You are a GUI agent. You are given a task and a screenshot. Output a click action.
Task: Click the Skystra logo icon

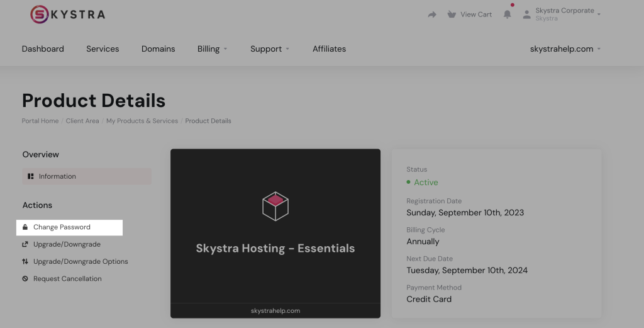[x=39, y=14]
